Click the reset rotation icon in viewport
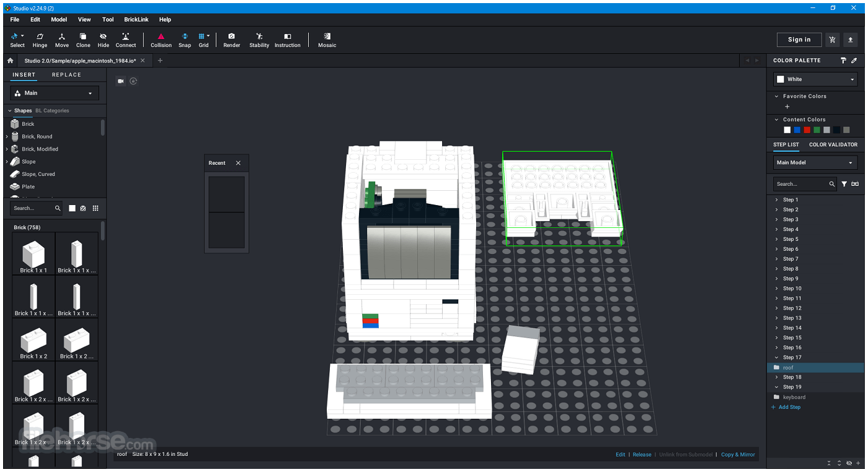The height and width of the screenshot is (472, 868). click(x=133, y=81)
